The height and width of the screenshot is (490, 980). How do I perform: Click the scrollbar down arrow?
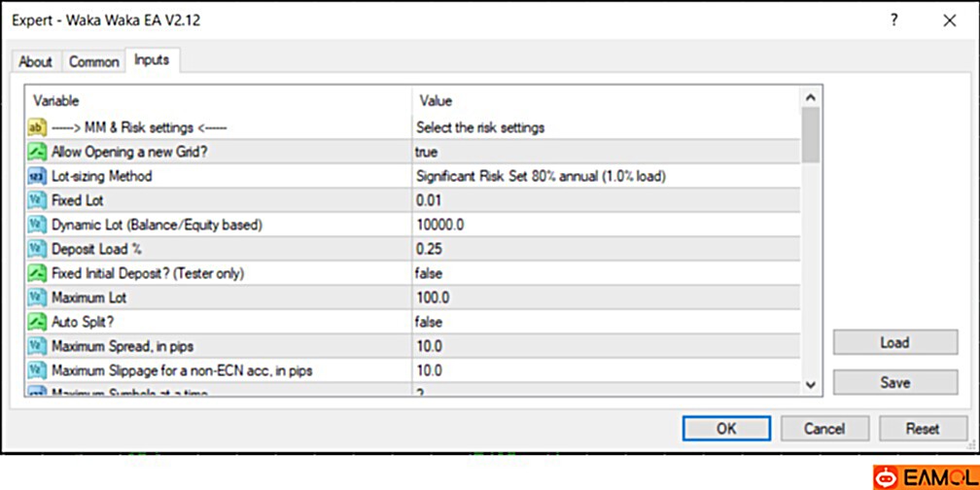(x=811, y=385)
